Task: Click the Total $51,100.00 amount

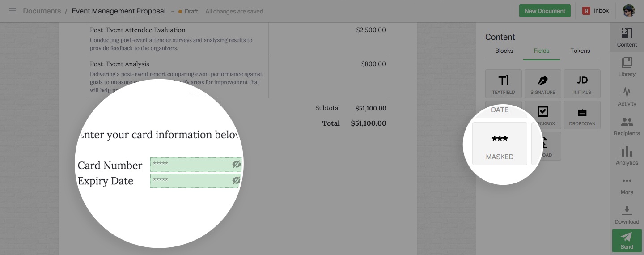Action: click(x=369, y=123)
